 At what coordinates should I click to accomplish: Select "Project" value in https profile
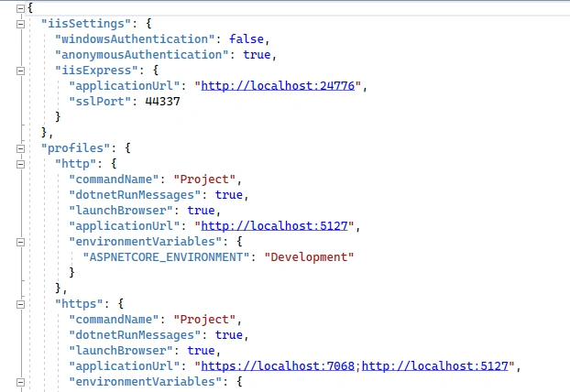click(204, 320)
